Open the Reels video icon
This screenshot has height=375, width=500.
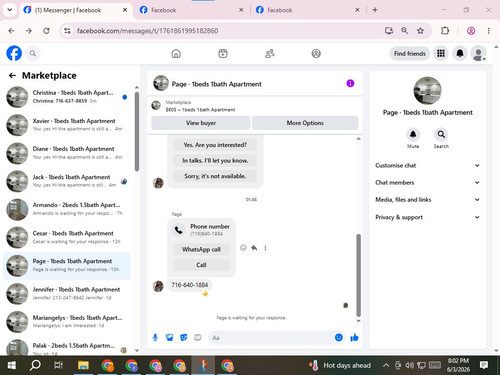[x=223, y=53]
